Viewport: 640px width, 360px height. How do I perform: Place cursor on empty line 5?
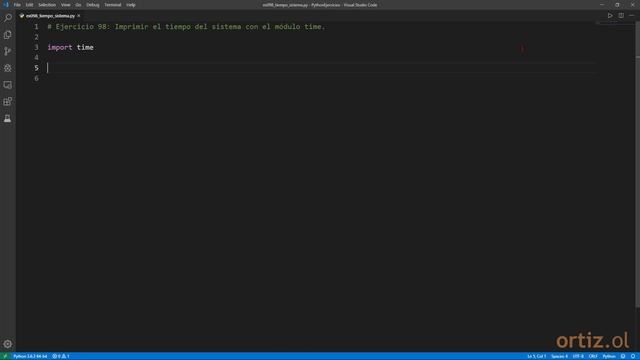pos(321,68)
